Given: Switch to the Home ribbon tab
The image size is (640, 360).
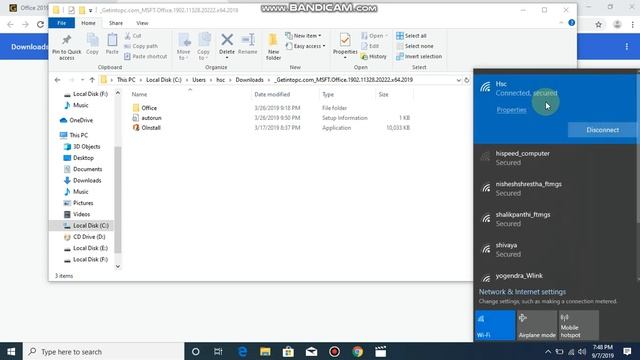Looking at the screenshot, I should coord(88,23).
